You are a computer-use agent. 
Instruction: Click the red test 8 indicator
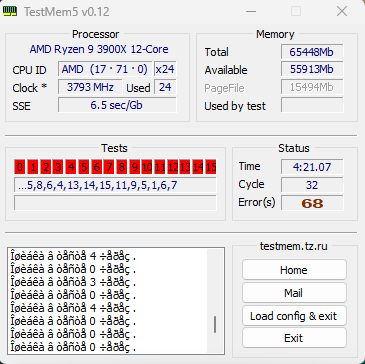click(122, 167)
